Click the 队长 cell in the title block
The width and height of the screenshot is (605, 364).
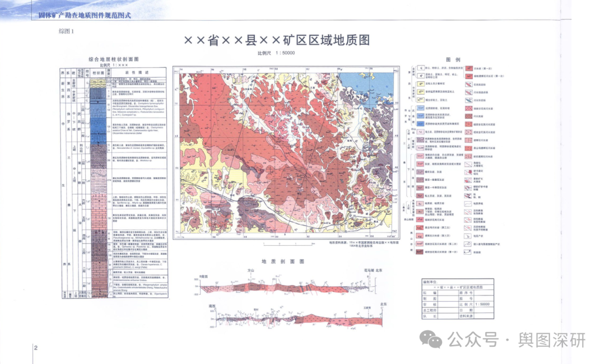430,316
